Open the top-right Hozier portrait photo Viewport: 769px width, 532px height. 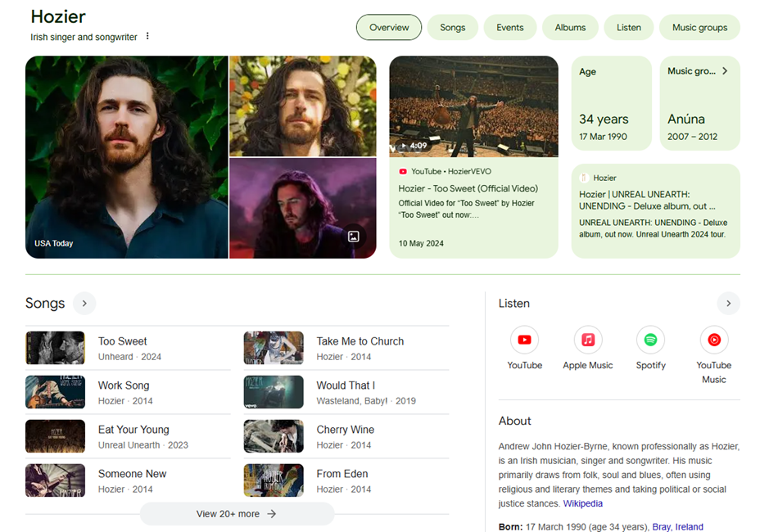coord(303,106)
